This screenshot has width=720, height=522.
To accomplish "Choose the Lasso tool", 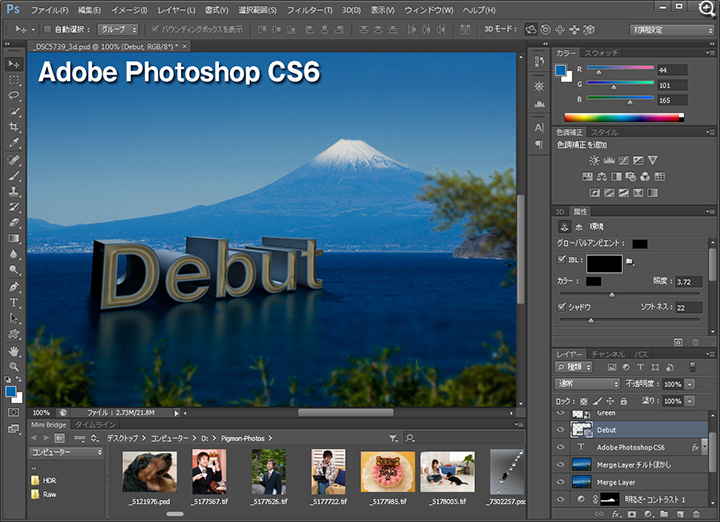I will tap(14, 95).
